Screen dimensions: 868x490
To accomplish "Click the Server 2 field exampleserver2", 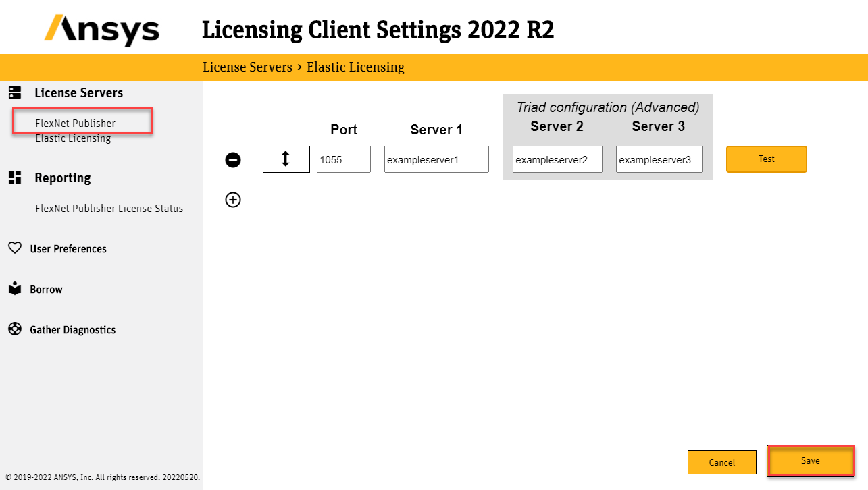I will tap(557, 160).
